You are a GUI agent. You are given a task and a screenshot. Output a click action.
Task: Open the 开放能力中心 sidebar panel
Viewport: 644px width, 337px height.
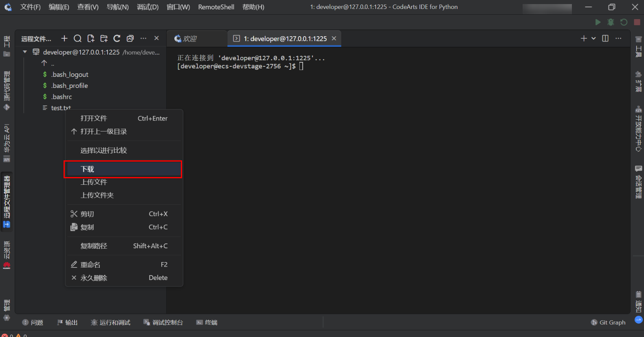click(x=638, y=129)
